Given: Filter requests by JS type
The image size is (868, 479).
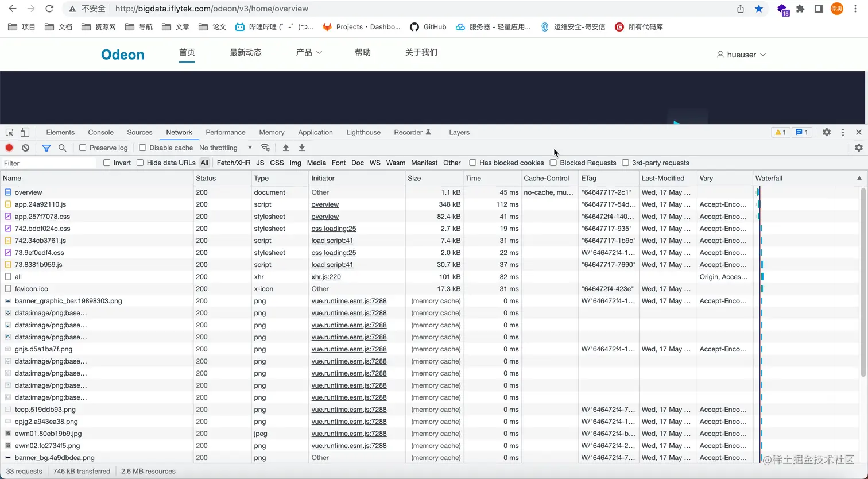Looking at the screenshot, I should (260, 163).
